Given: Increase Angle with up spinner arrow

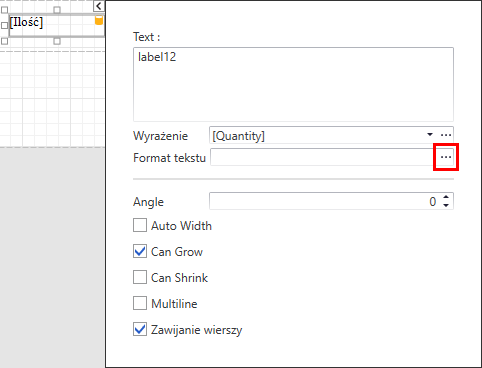Looking at the screenshot, I should 446,197.
